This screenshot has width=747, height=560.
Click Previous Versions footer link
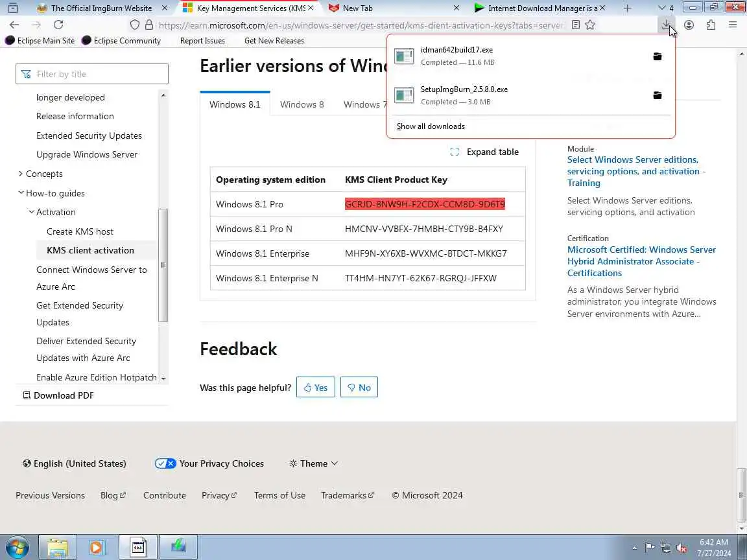50,495
